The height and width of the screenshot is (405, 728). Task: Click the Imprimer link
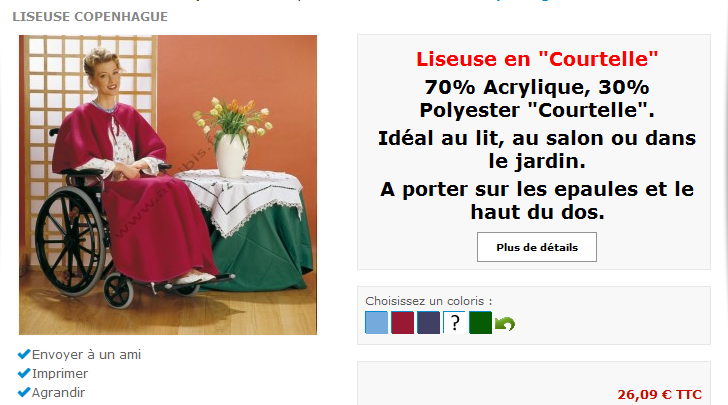(x=59, y=373)
